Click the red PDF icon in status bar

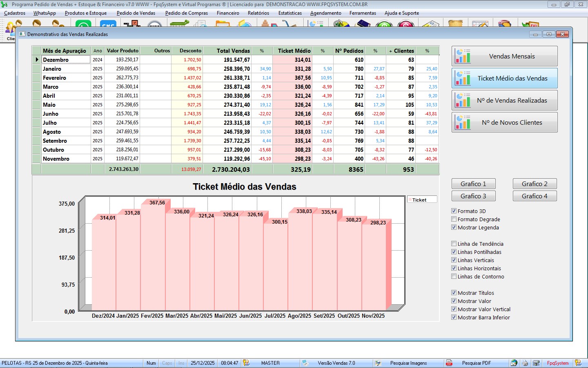pos(449,363)
